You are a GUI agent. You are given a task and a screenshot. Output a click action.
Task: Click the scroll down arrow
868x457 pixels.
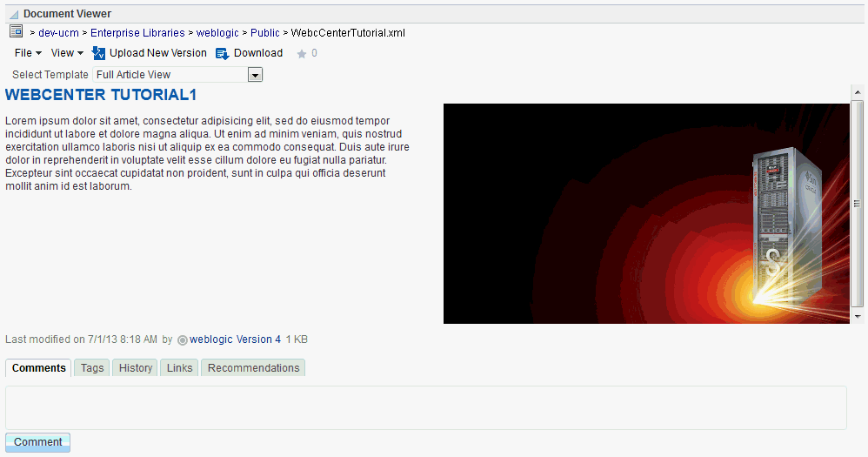(858, 316)
